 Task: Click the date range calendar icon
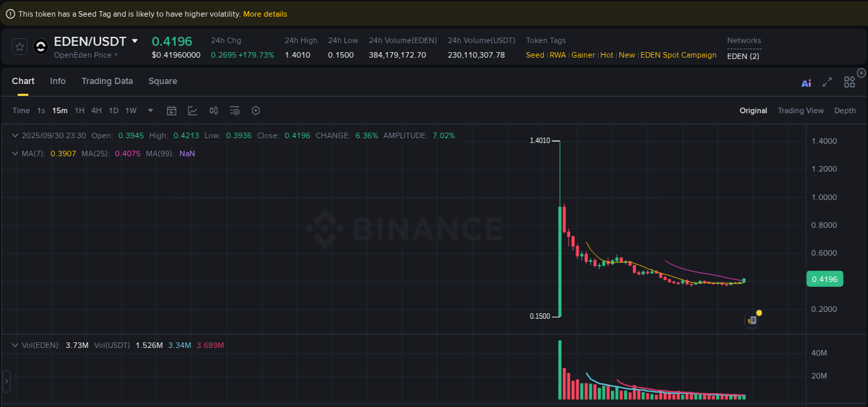tap(172, 110)
